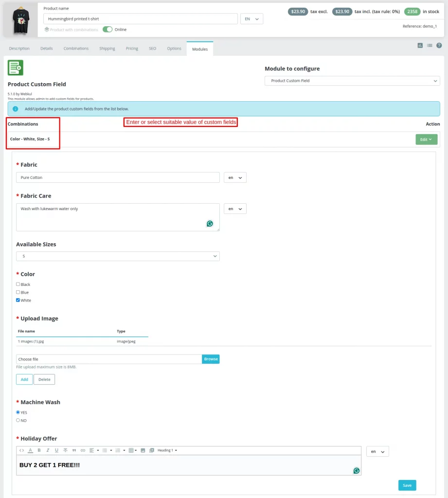This screenshot has width=448, height=498.
Task: Click the Product Custom Field module logo
Action: pyautogui.click(x=16, y=68)
